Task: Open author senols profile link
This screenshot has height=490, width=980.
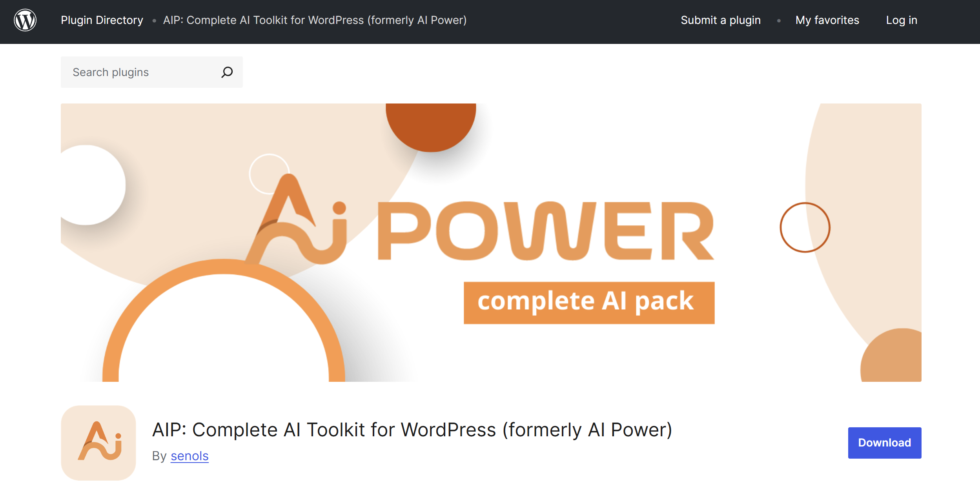Action: (x=189, y=456)
